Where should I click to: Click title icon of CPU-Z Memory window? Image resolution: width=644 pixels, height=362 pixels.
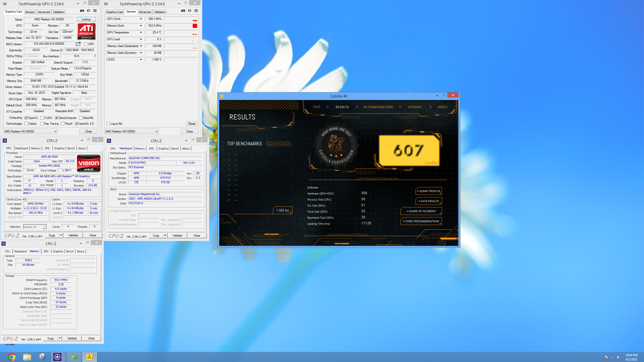point(4,244)
